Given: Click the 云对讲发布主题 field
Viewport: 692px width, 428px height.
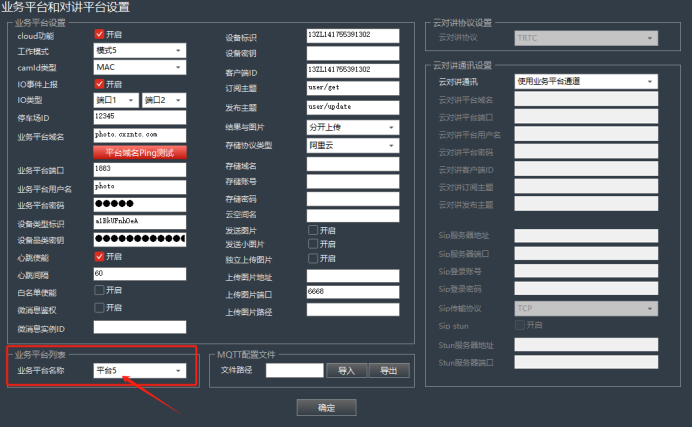Looking at the screenshot, I should pos(586,204).
